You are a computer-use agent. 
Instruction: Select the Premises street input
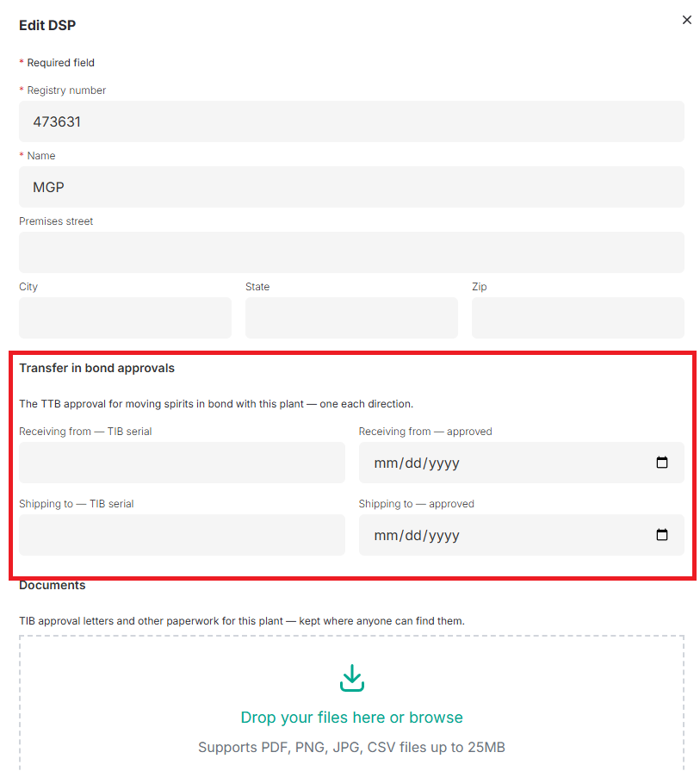coord(351,252)
